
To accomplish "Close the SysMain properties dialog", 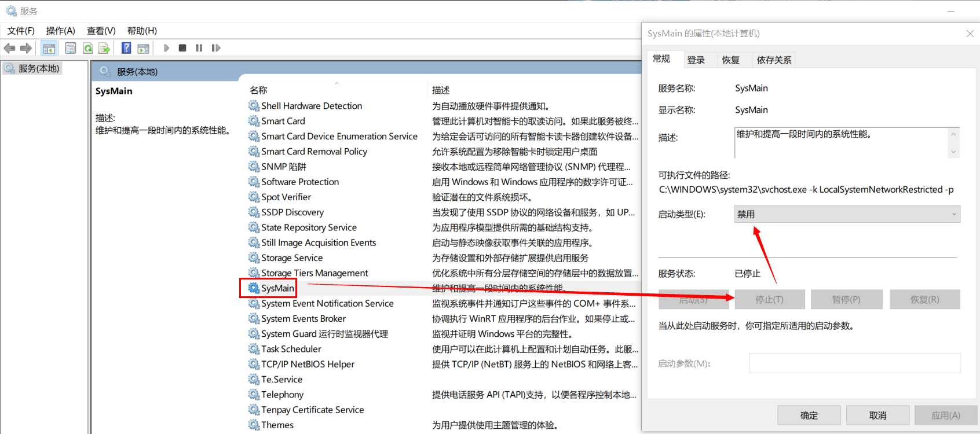I will coord(970,34).
